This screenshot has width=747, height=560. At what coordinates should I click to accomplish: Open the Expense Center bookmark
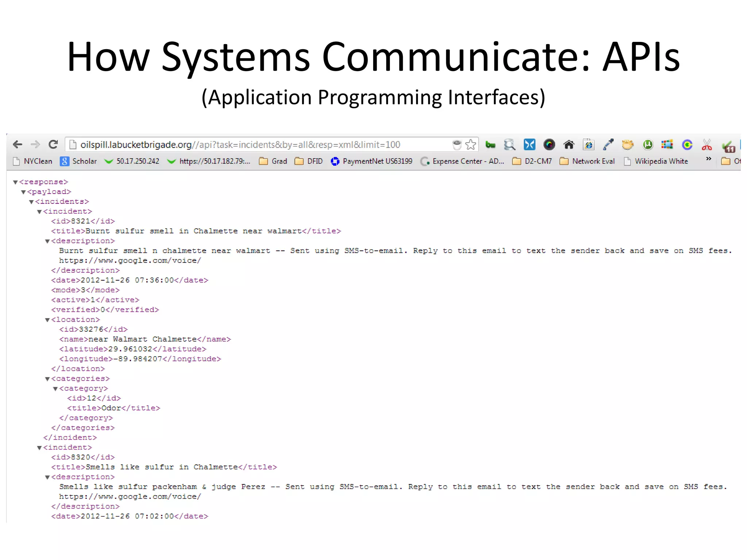462,161
